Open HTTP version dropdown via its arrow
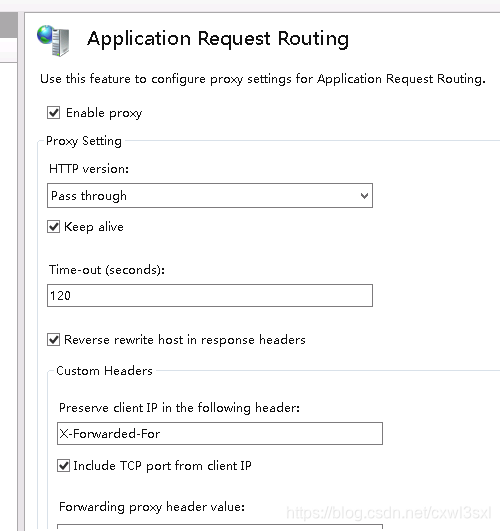The width and height of the screenshot is (500, 531). (364, 196)
